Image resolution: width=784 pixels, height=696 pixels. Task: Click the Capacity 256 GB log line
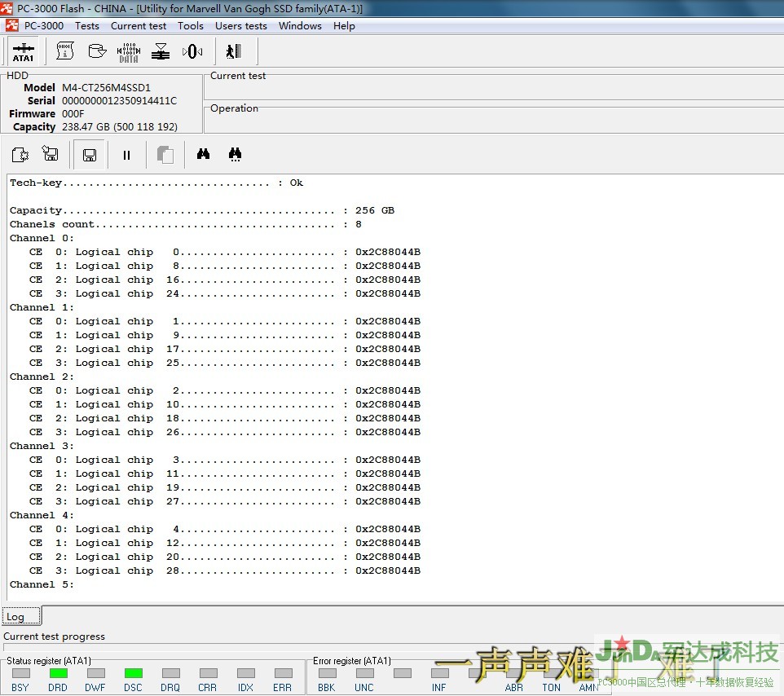tap(202, 210)
